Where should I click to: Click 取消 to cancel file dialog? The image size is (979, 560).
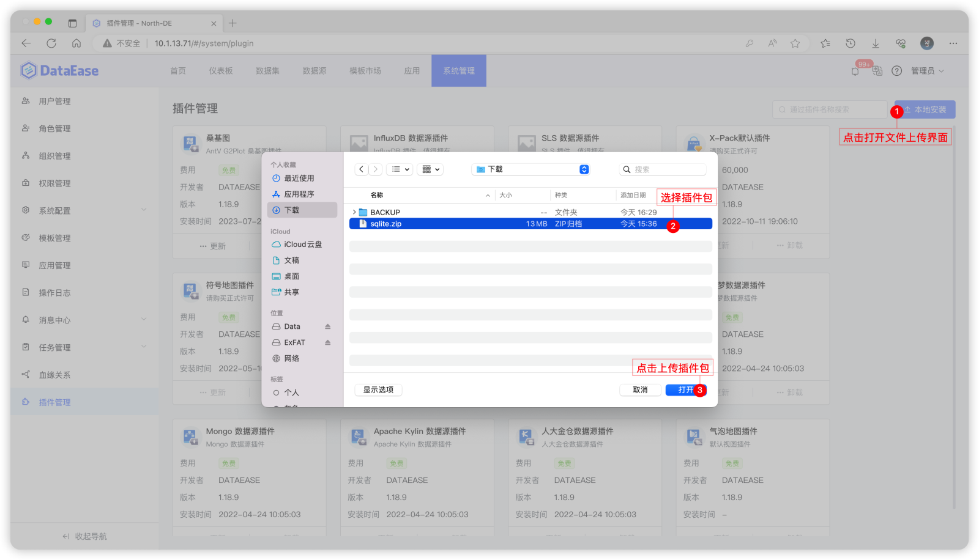640,390
